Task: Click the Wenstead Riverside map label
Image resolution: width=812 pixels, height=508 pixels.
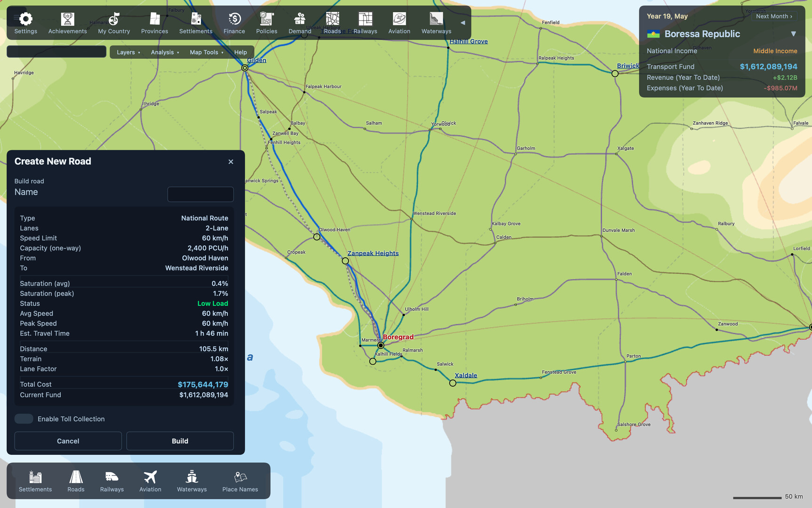Action: pyautogui.click(x=434, y=214)
